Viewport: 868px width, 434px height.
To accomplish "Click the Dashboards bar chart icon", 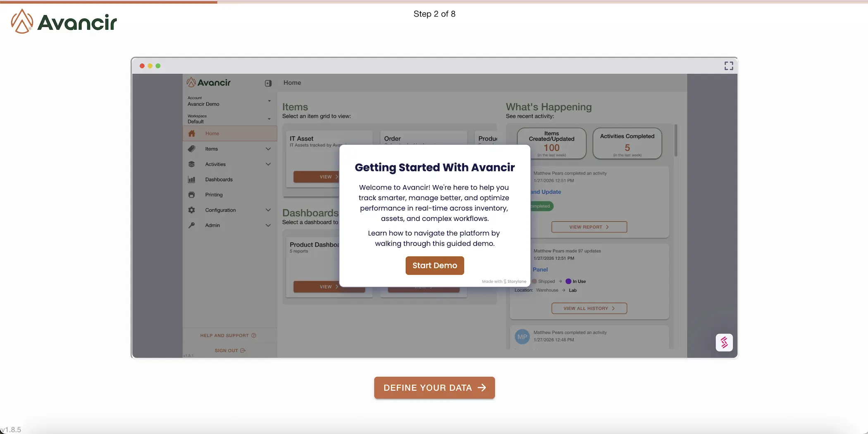I will click(x=192, y=180).
